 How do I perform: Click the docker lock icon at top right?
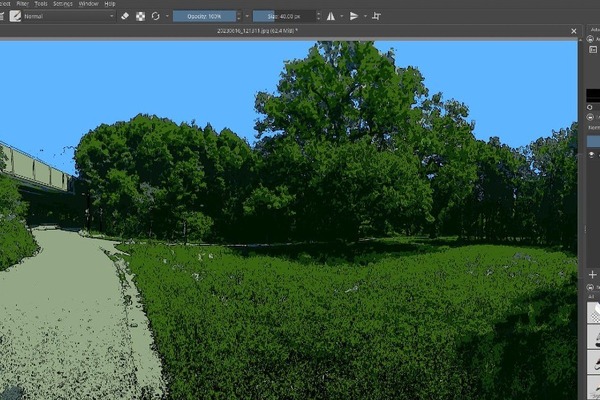(x=590, y=39)
